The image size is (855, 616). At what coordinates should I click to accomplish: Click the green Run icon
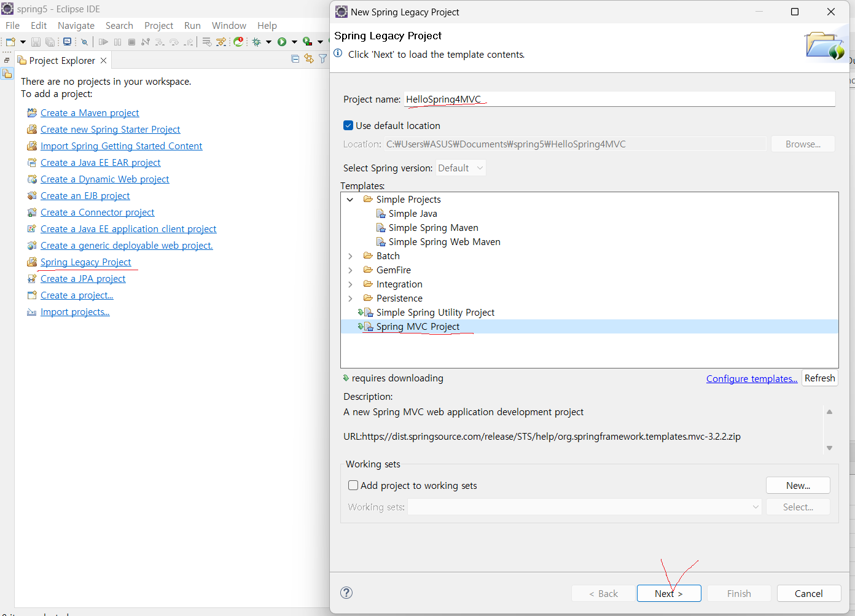pos(282,42)
